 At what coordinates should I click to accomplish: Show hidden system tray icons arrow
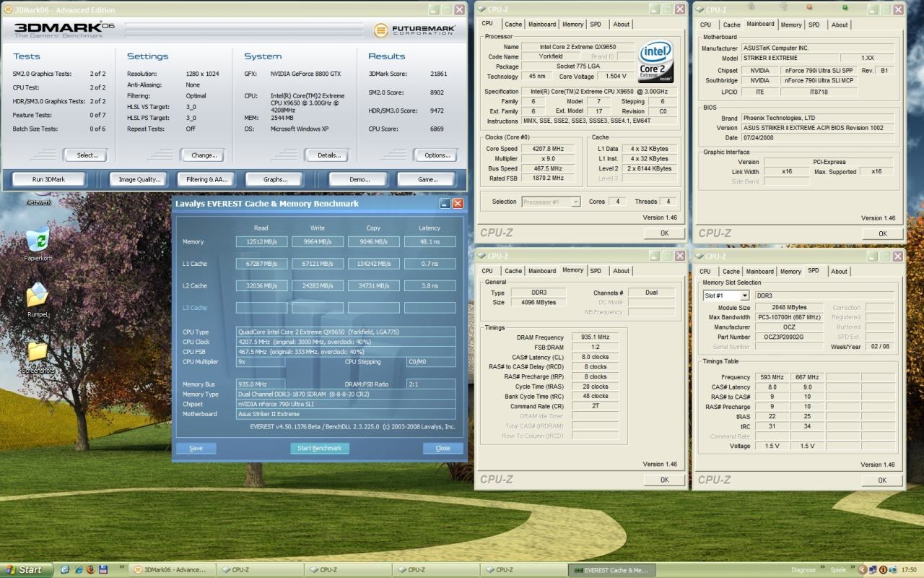(x=863, y=569)
